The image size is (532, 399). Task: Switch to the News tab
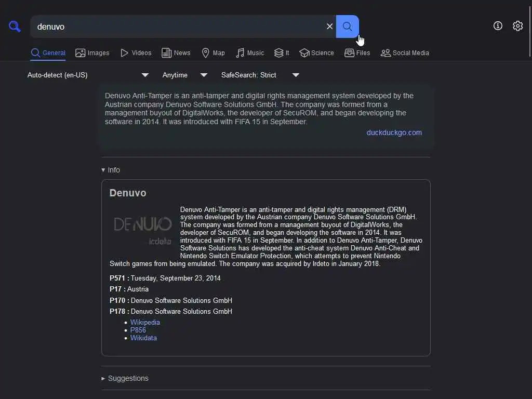(x=176, y=53)
